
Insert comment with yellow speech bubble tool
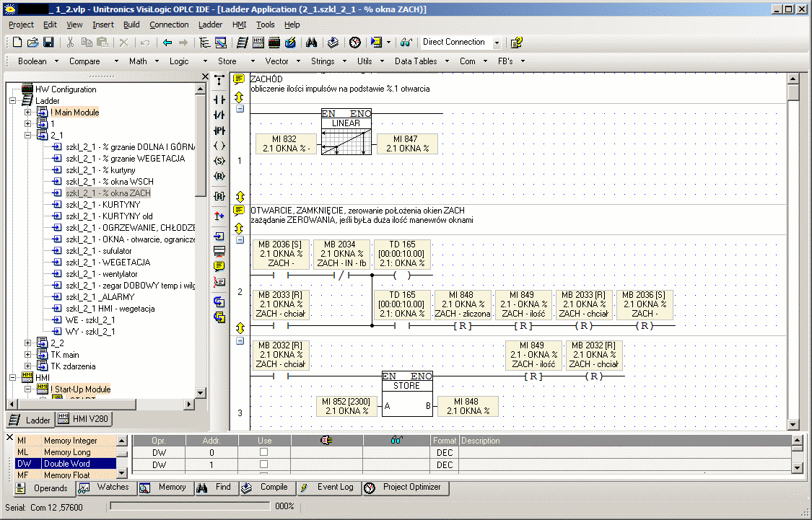coord(219,266)
